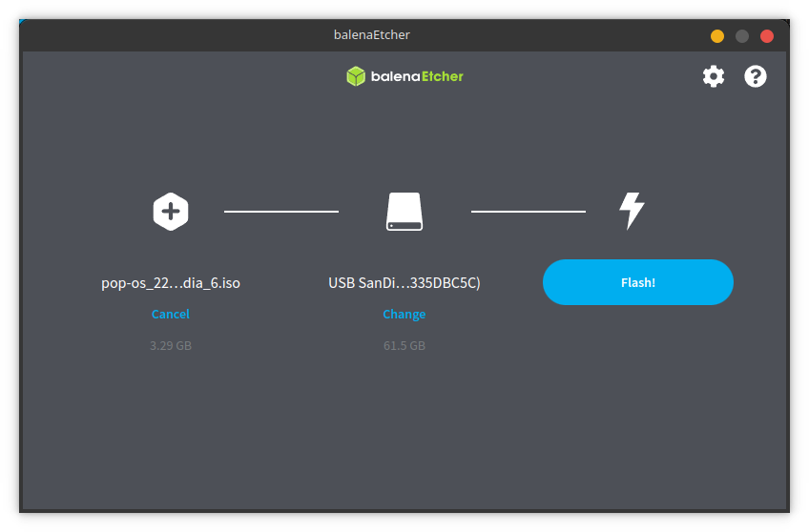Maximize window with the gray button
809x532 pixels.
point(742,36)
